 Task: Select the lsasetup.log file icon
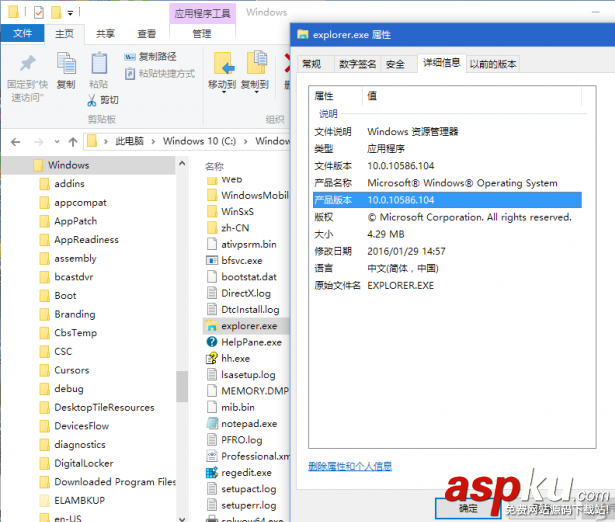pos(212,375)
